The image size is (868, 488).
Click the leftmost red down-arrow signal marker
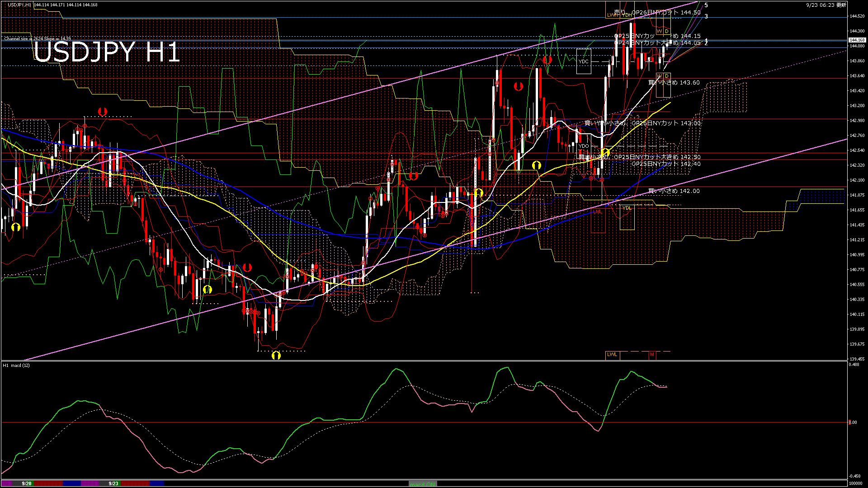103,111
